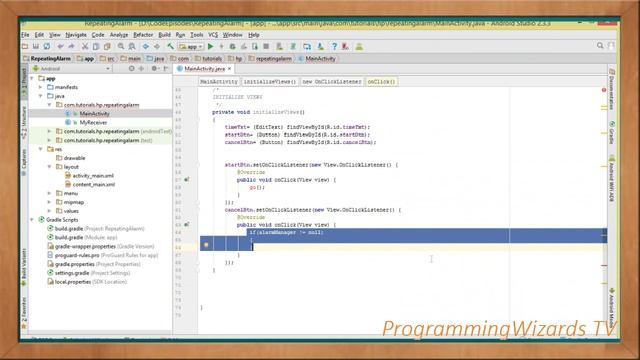Click RepeatingAlarm in the navigation bar
This screenshot has width=640, height=360.
coord(47,59)
